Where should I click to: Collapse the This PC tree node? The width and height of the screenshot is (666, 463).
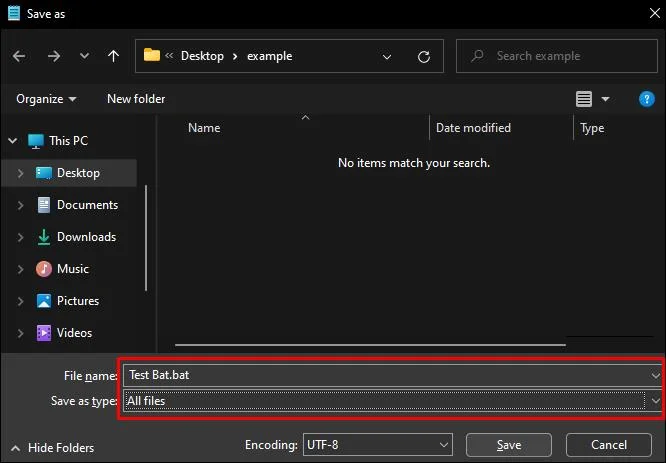[x=13, y=140]
